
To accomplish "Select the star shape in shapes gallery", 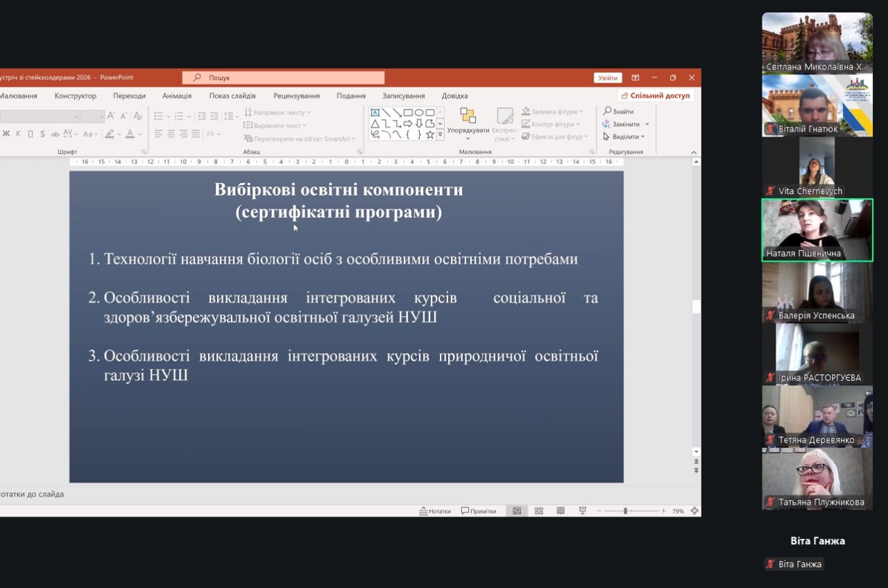I will pyautogui.click(x=429, y=135).
